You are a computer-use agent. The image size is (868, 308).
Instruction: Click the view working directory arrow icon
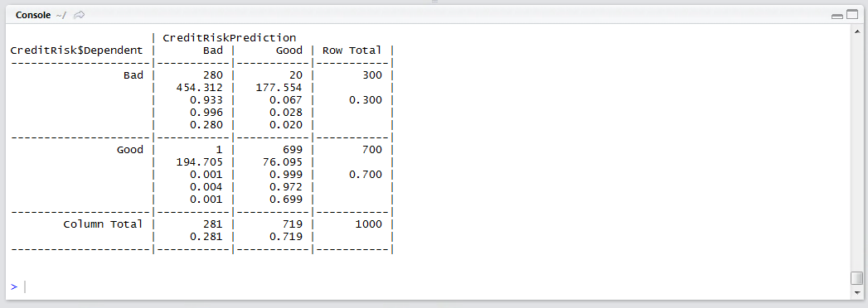[x=79, y=15]
